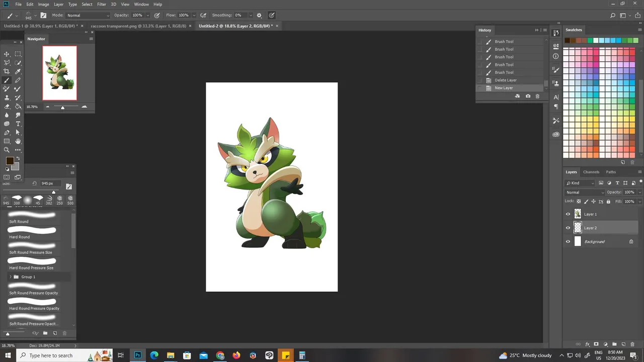Hide Background layer visibility eye
The width and height of the screenshot is (644, 362).
[568, 242]
